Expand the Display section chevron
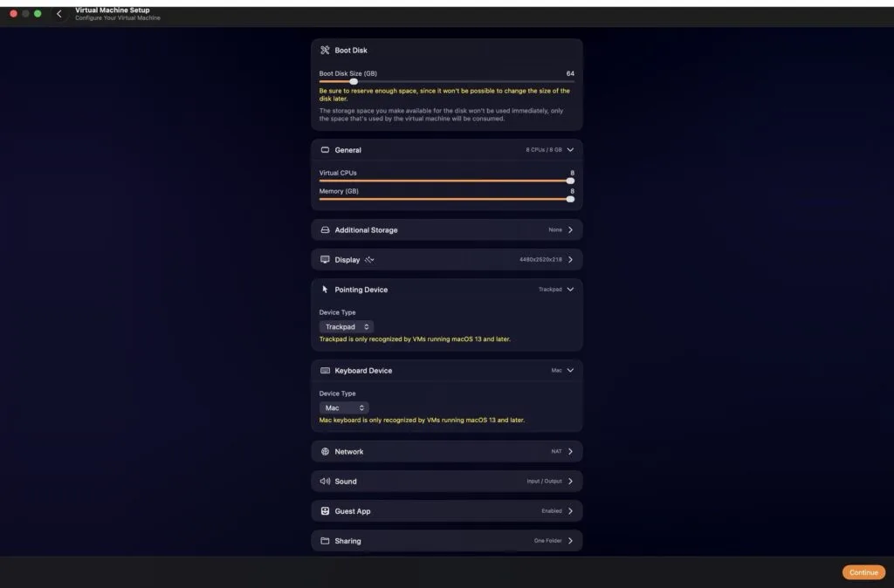This screenshot has width=894, height=588. (570, 260)
